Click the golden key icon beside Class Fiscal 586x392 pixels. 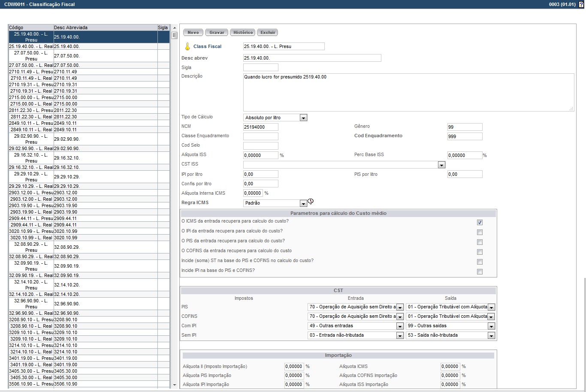coord(187,46)
